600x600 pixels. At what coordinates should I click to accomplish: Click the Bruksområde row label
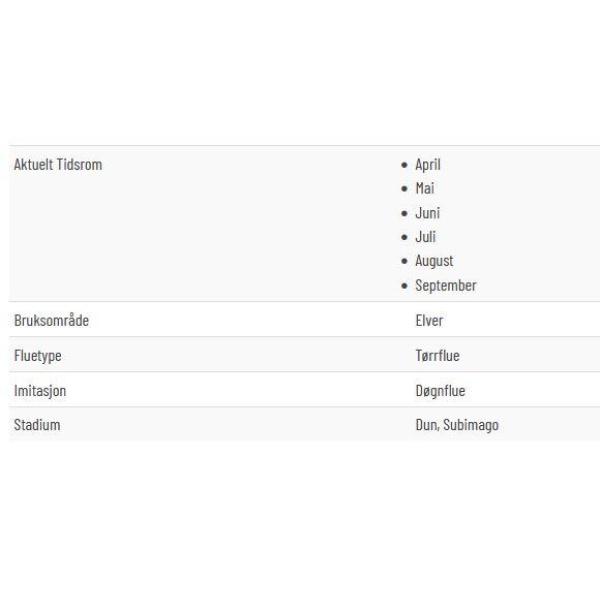point(52,320)
